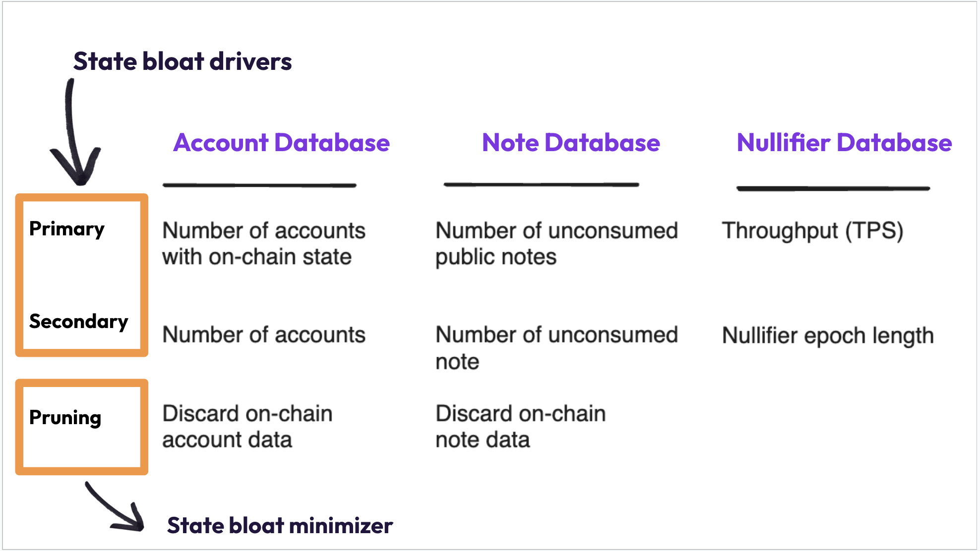Click the "State bloat minimizer" caption
Image resolution: width=980 pixels, height=551 pixels.
tap(280, 526)
